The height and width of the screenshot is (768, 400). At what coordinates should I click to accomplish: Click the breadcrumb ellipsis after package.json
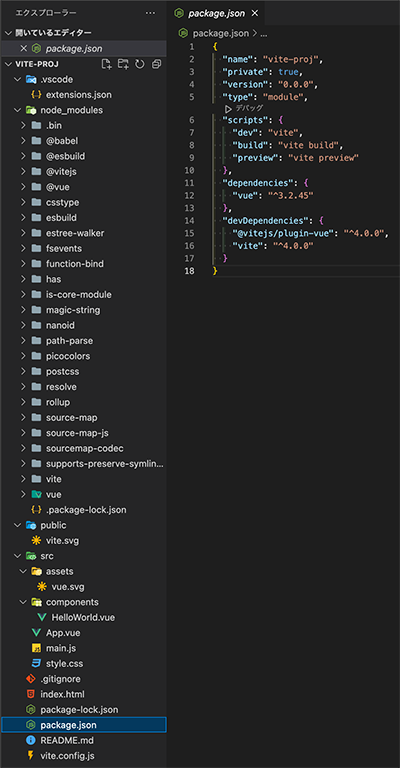pos(263,34)
